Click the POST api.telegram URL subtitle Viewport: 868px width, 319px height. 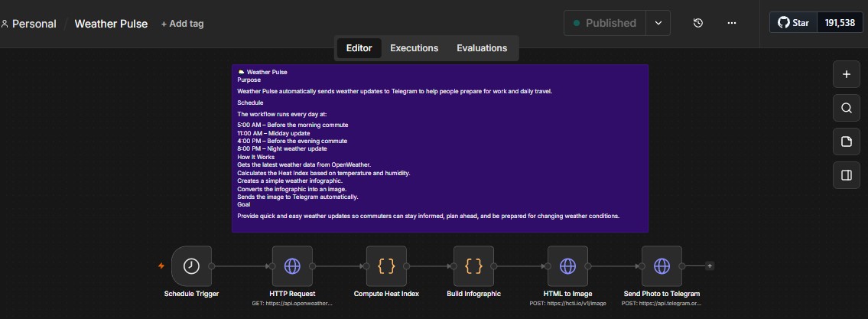click(662, 303)
